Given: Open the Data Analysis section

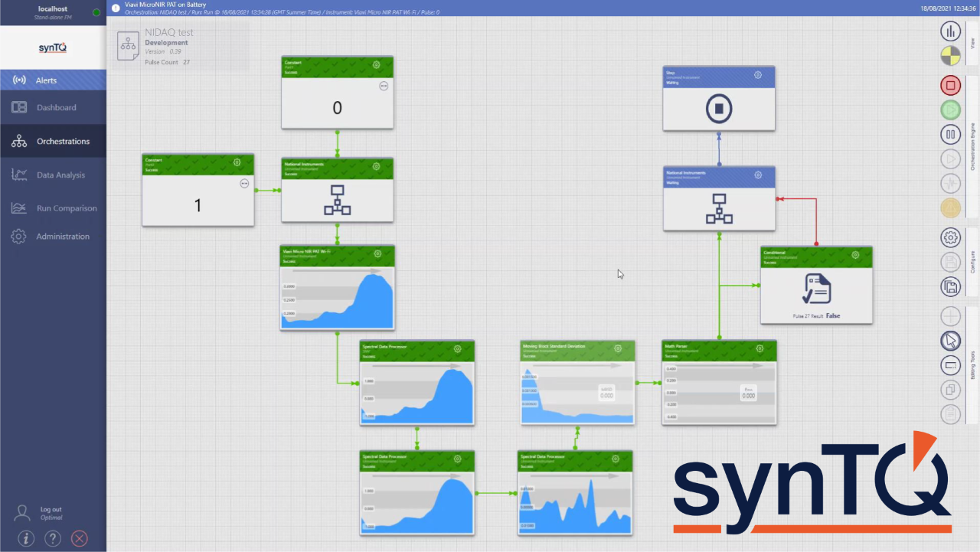Looking at the screenshot, I should pyautogui.click(x=60, y=175).
